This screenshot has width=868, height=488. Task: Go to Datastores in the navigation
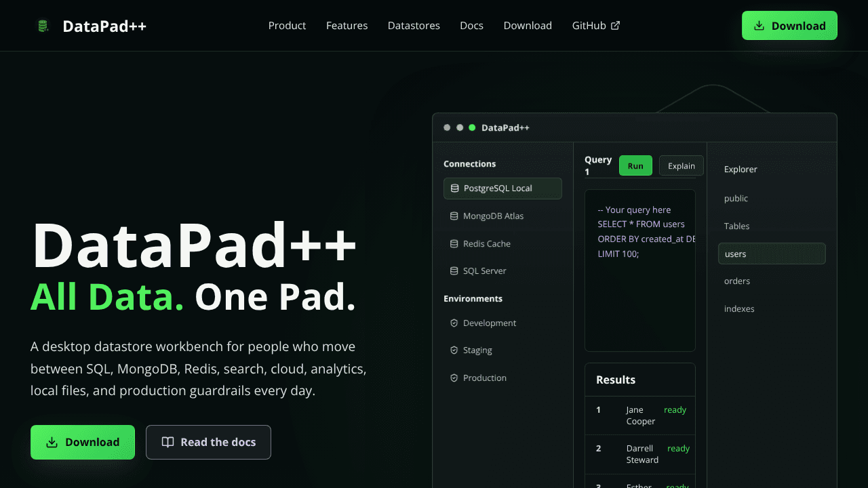414,26
